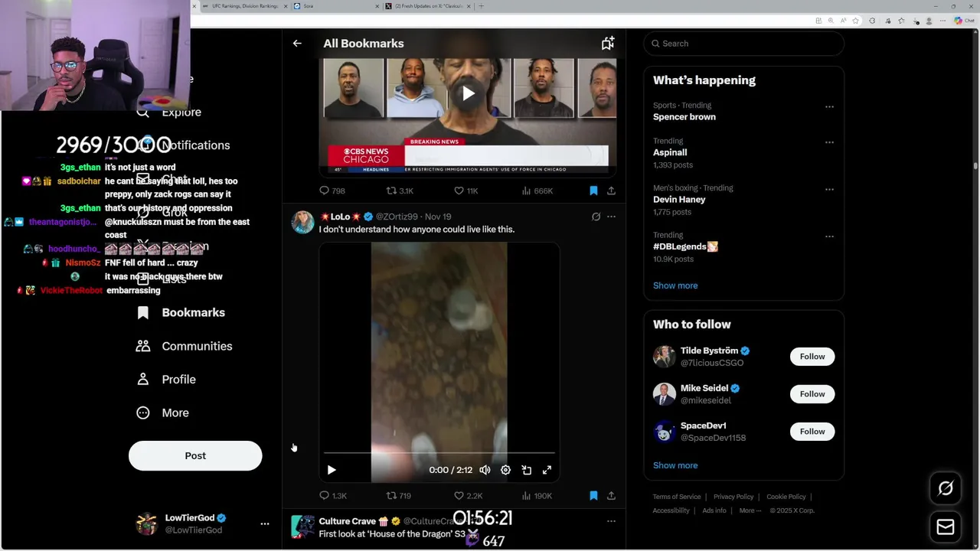Open Communities in the sidebar
Viewport: 980px width, 551px height.
[185, 346]
